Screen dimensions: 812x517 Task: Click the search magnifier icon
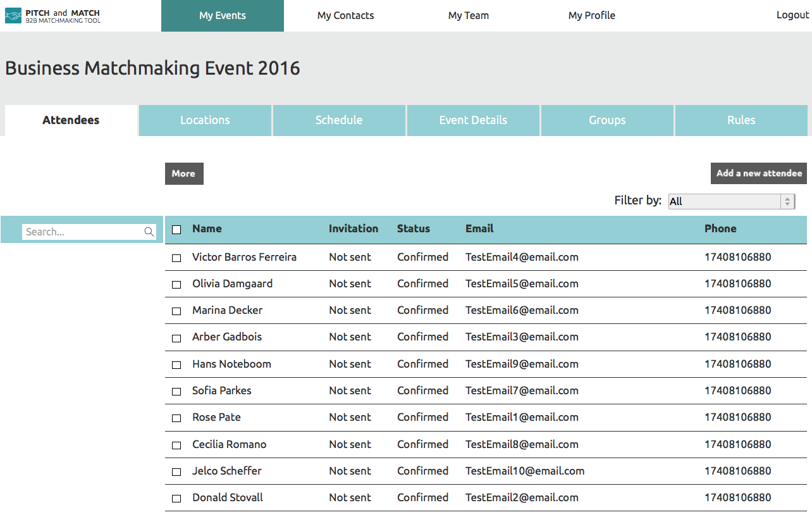149,232
